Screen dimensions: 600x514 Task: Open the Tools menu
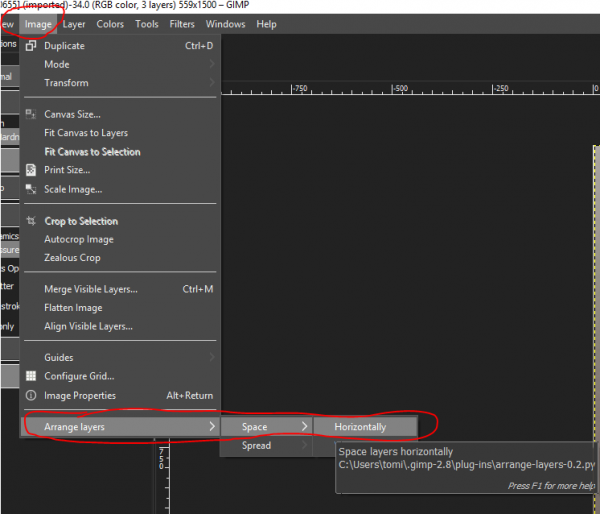click(x=147, y=24)
